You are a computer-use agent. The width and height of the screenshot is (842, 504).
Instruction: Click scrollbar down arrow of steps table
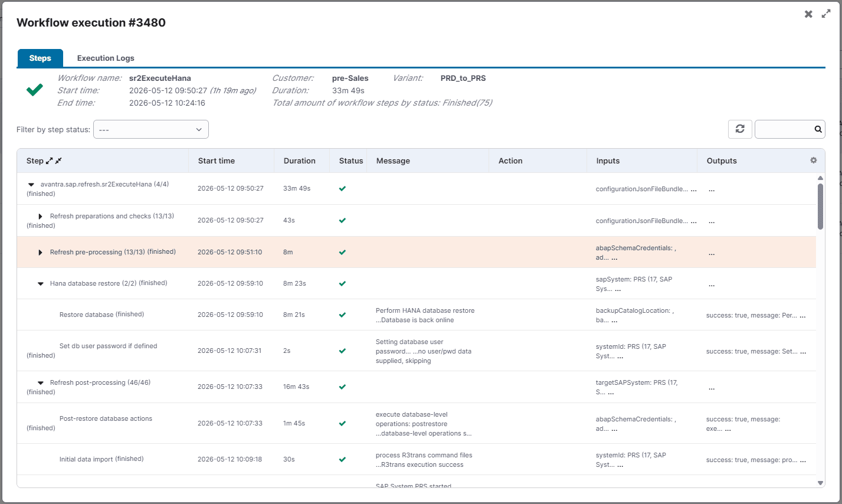[820, 483]
